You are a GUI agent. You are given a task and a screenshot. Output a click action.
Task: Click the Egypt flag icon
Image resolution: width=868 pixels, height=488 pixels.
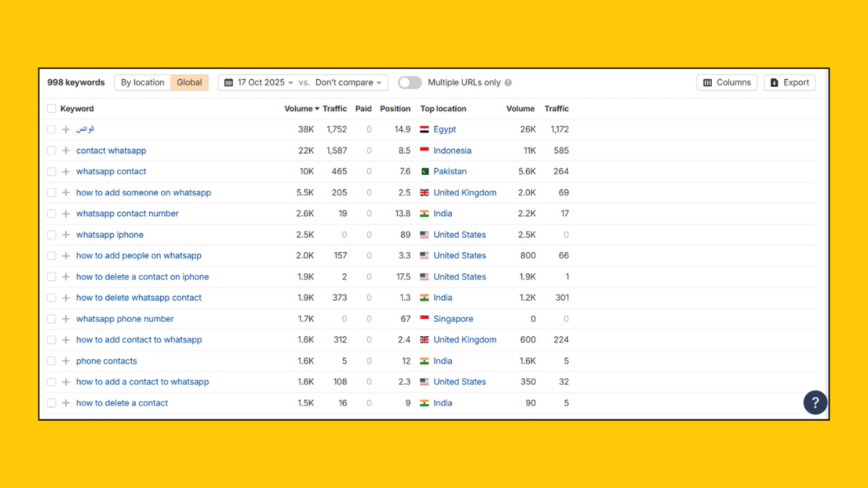[x=425, y=129]
